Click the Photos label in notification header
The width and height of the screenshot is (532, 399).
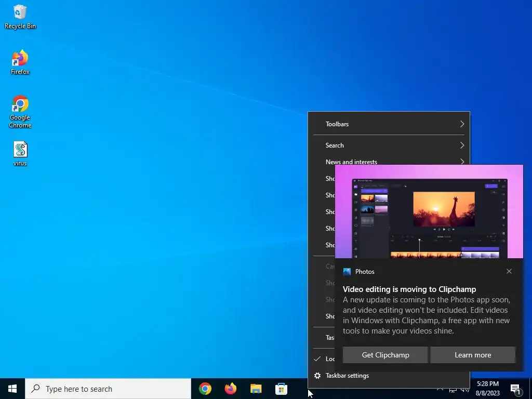pos(365,271)
